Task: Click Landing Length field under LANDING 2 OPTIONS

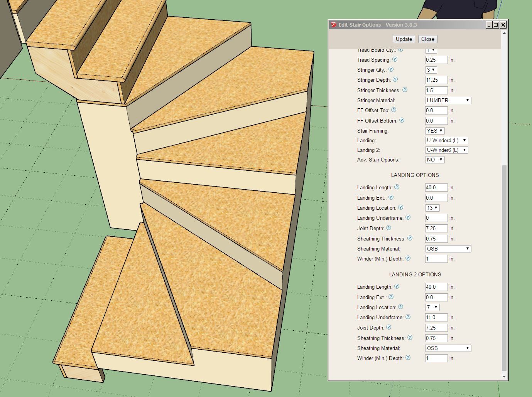Action: 436,287
